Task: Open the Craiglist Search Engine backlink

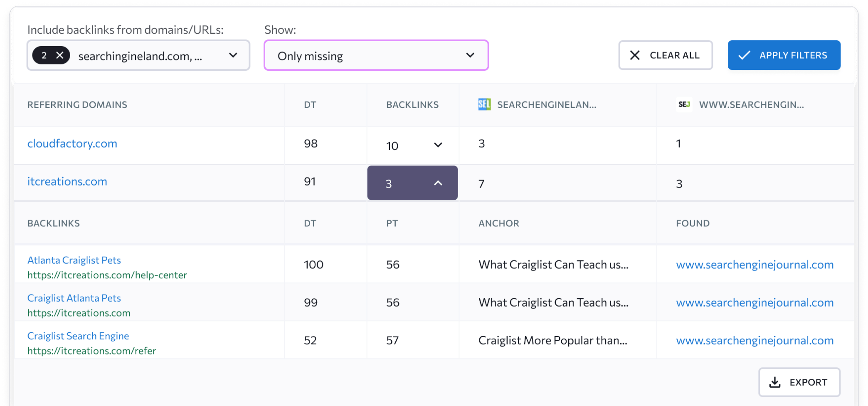Action: pyautogui.click(x=78, y=336)
